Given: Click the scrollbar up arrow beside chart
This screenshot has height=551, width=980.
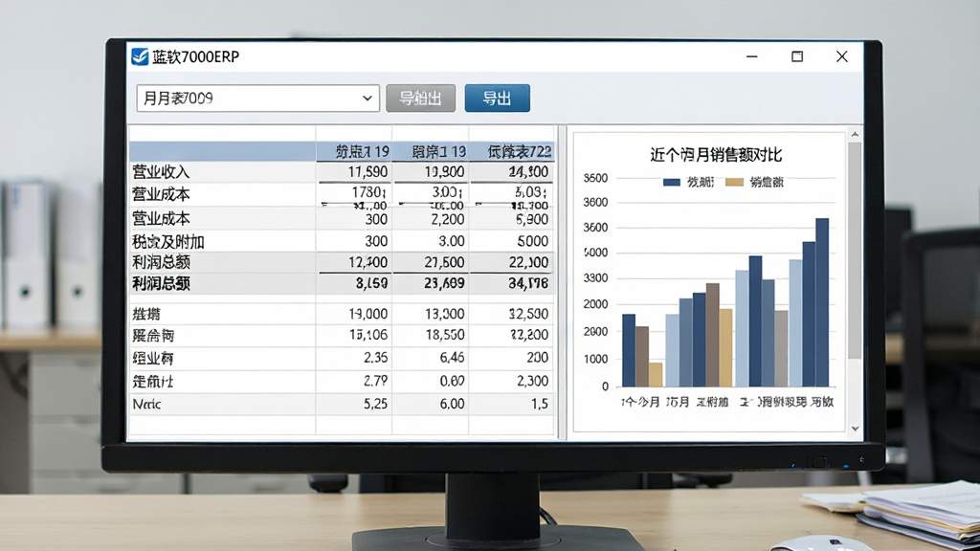Looking at the screenshot, I should click(x=855, y=134).
